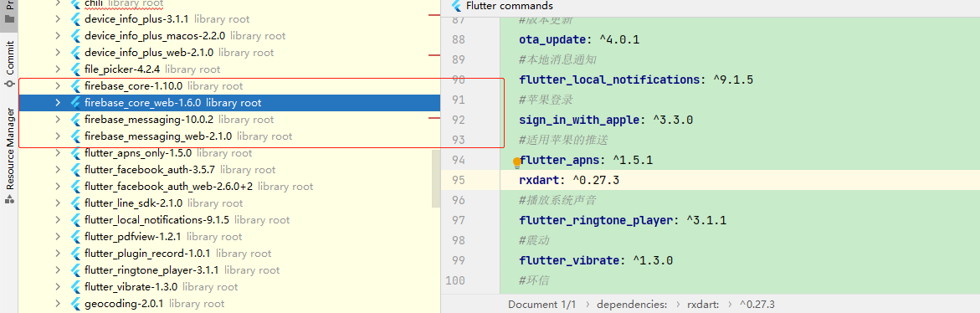The height and width of the screenshot is (313, 980).
Task: Open the Resource Manager tool window
Action: click(9, 156)
